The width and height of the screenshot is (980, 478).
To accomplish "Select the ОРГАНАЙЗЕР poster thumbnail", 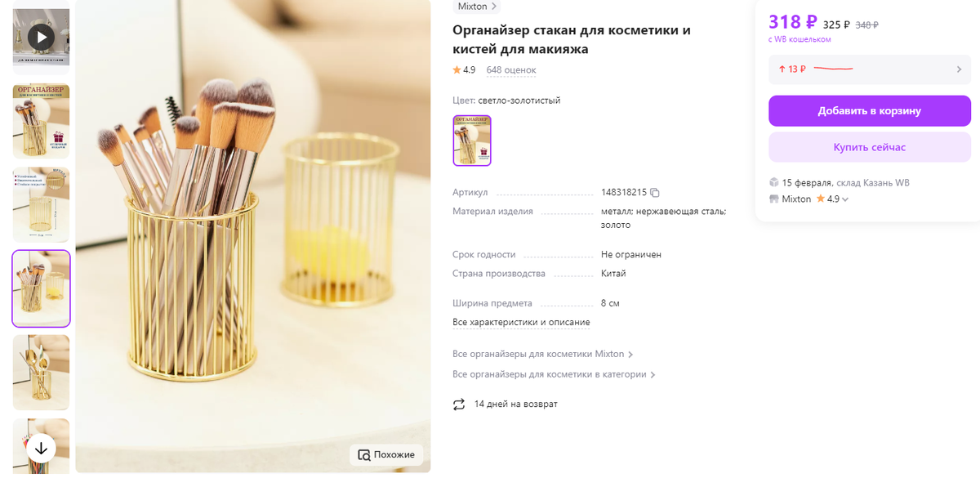I will [x=41, y=121].
